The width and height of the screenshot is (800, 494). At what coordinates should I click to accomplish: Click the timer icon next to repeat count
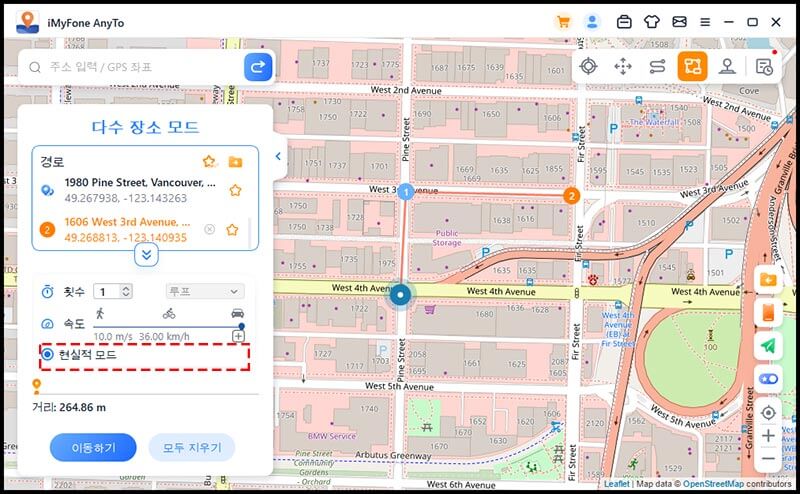[x=47, y=291]
